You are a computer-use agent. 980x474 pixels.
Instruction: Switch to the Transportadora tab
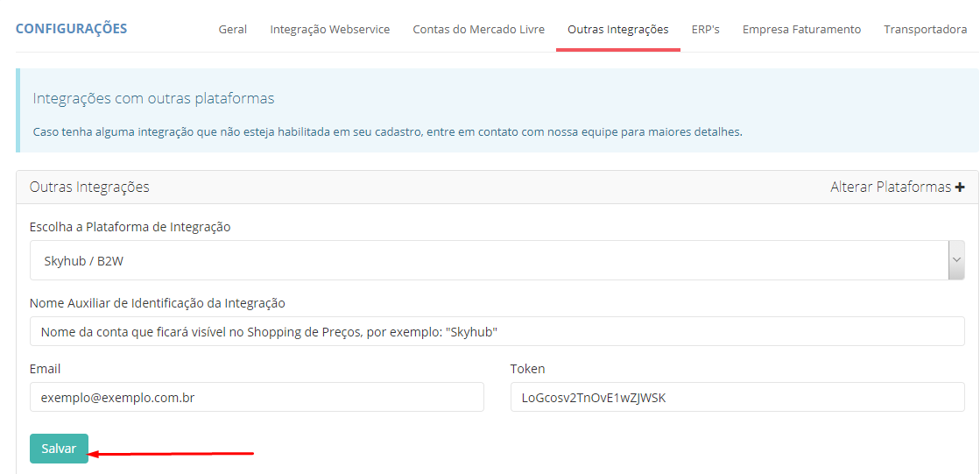926,30
